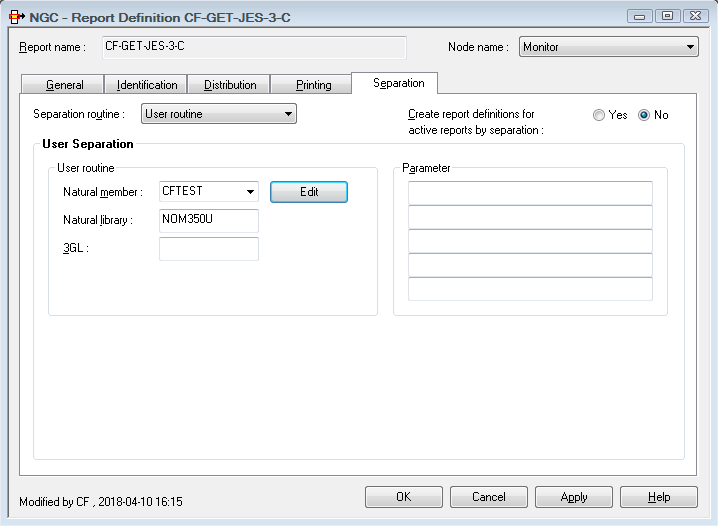Click the first Parameter field

tap(530, 193)
